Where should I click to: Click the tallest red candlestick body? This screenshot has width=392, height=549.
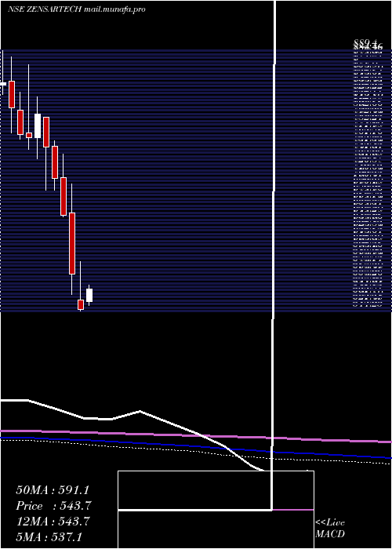tap(72, 243)
